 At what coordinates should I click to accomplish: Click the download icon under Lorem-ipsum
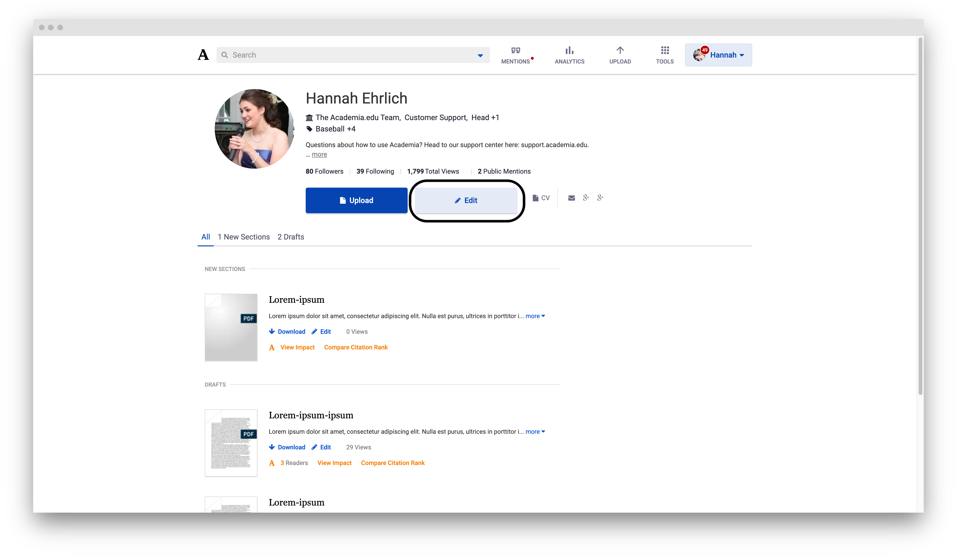[272, 331]
